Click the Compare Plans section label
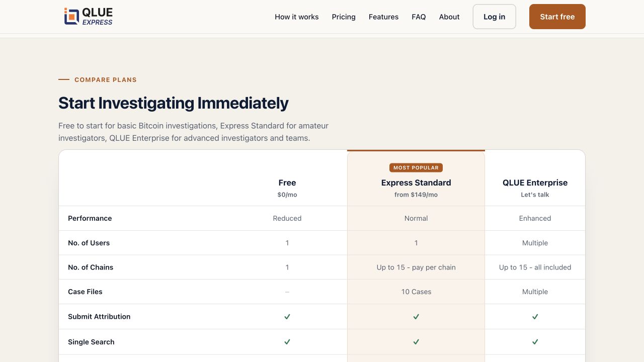This screenshot has width=644, height=362. pyautogui.click(x=106, y=79)
